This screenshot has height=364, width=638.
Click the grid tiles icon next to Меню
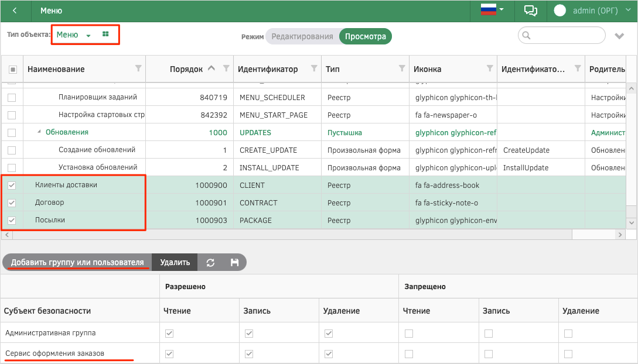click(105, 34)
